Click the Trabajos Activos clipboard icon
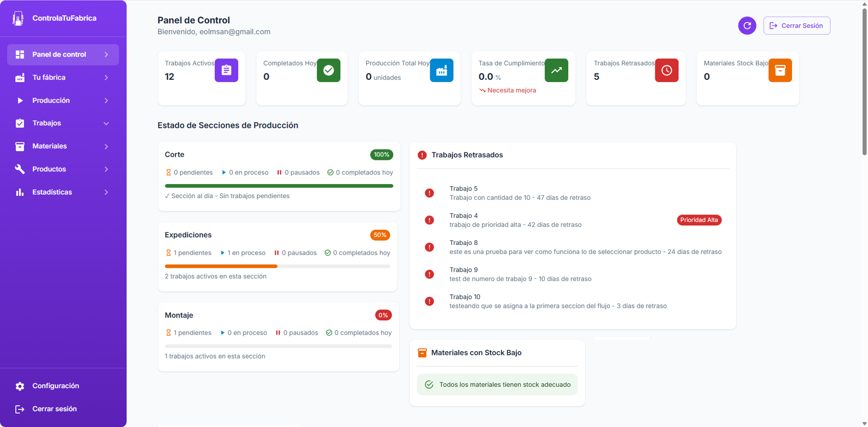Image resolution: width=868 pixels, height=427 pixels. (x=226, y=70)
